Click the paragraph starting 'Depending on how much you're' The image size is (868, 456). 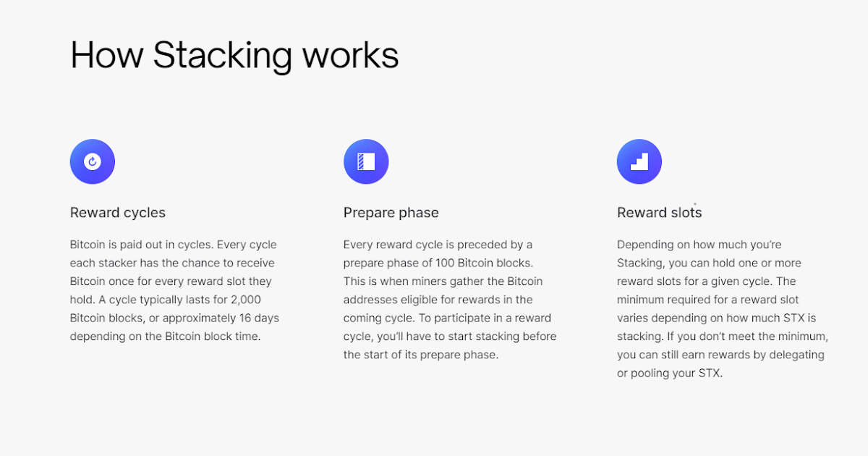point(723,309)
